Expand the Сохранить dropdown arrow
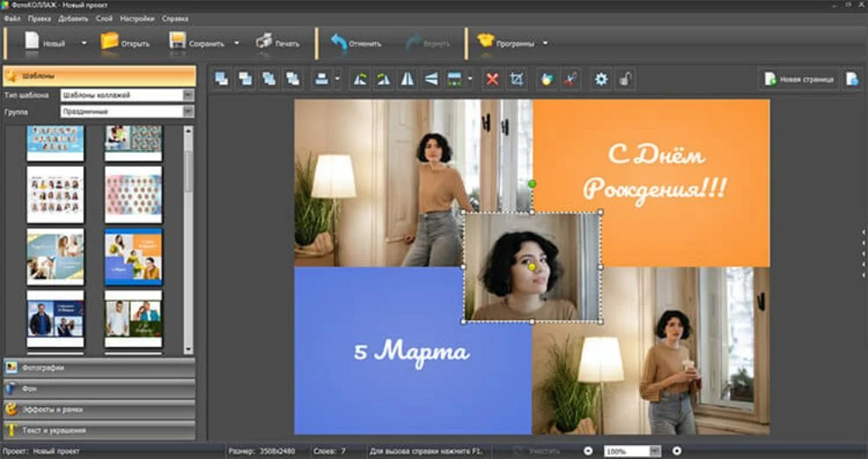 236,43
